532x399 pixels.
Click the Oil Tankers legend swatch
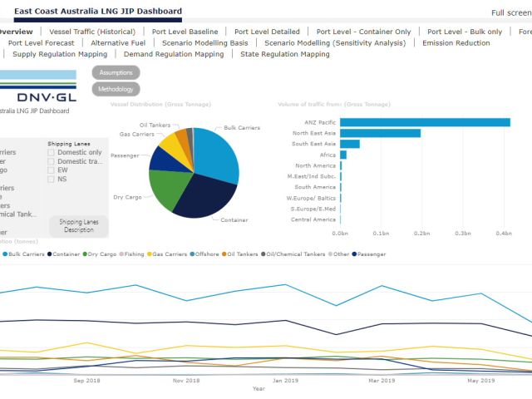coord(224,254)
